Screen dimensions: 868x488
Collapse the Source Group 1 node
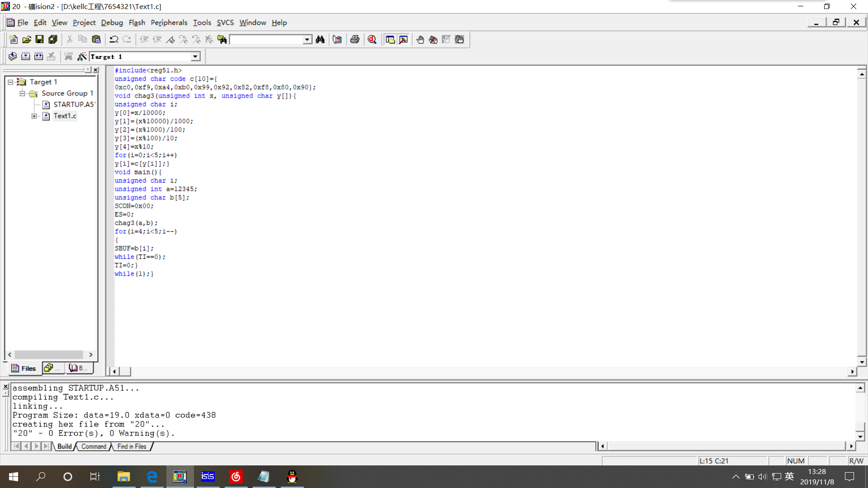[x=22, y=94]
